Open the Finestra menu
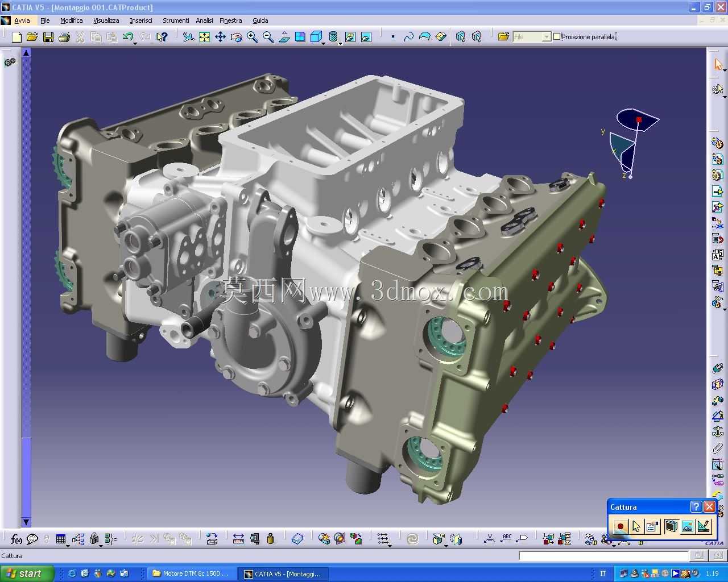The image size is (728, 582). (x=231, y=20)
